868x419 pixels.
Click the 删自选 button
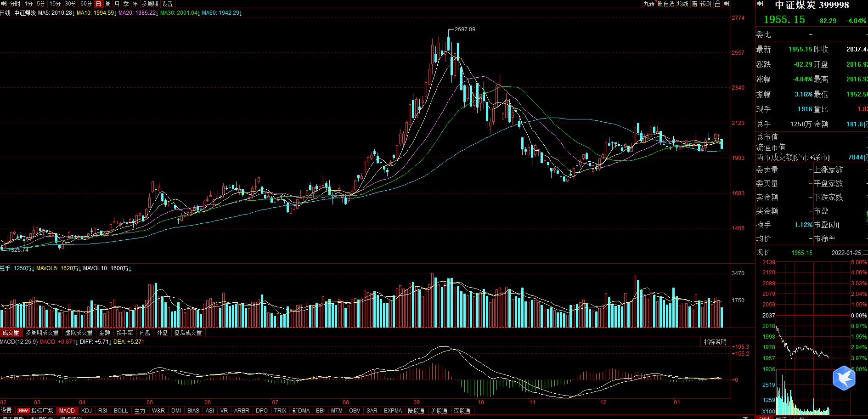[666, 4]
